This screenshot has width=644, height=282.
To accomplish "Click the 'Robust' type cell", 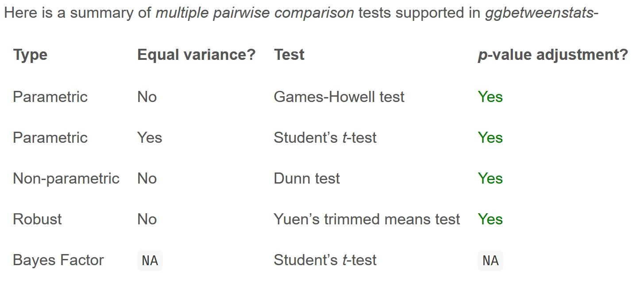I will click(x=37, y=219).
